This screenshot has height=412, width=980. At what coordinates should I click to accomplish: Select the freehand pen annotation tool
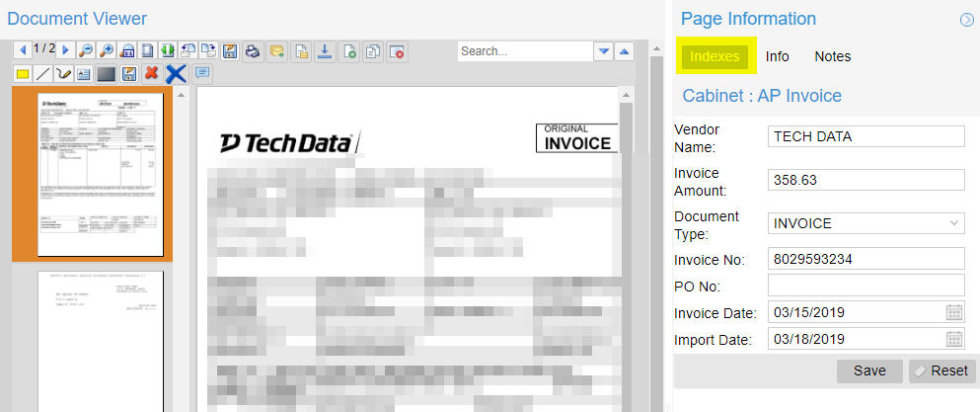[62, 74]
